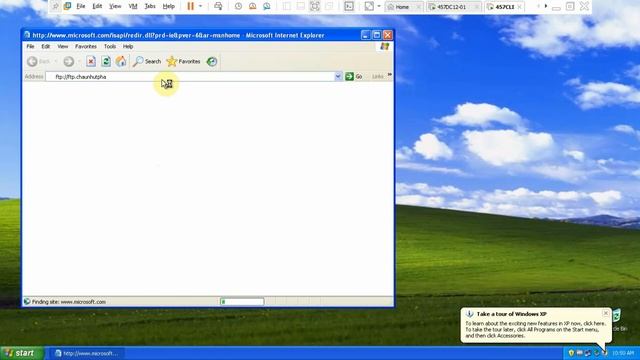Viewport: 640px width, 360px height.
Task: Expand the Address bar dropdown arrow
Action: coord(338,76)
